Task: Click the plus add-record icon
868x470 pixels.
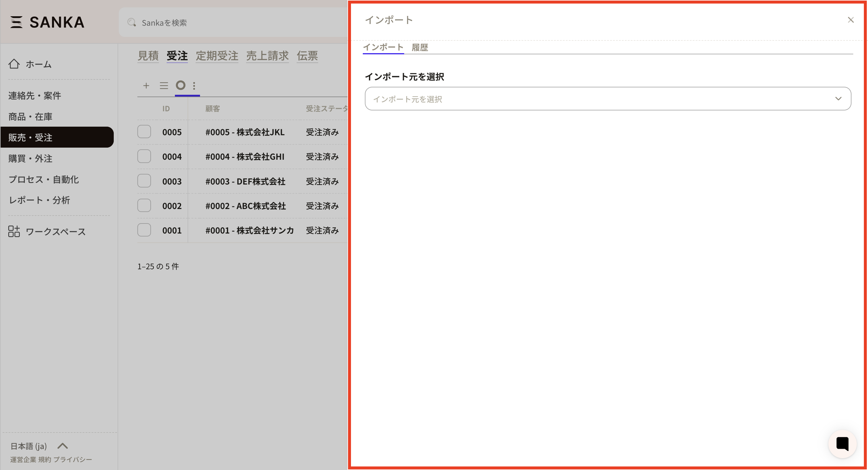Action: point(146,86)
